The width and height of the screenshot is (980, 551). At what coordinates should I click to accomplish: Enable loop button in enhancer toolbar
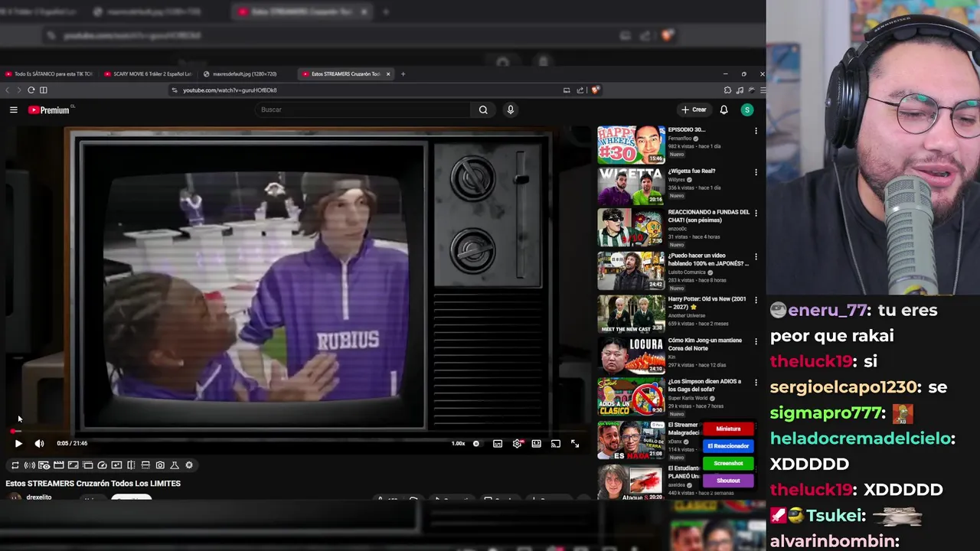pos(15,465)
